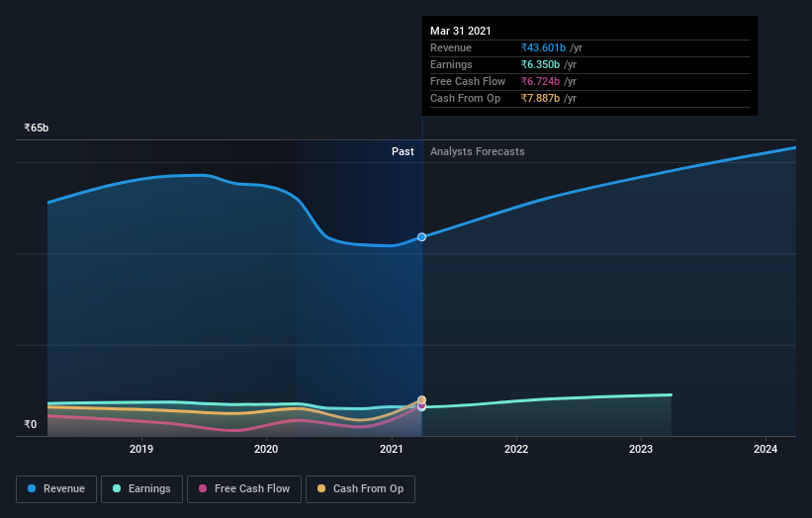Click the 2019 x-axis label
Image resolution: width=812 pixels, height=518 pixels.
click(x=141, y=449)
